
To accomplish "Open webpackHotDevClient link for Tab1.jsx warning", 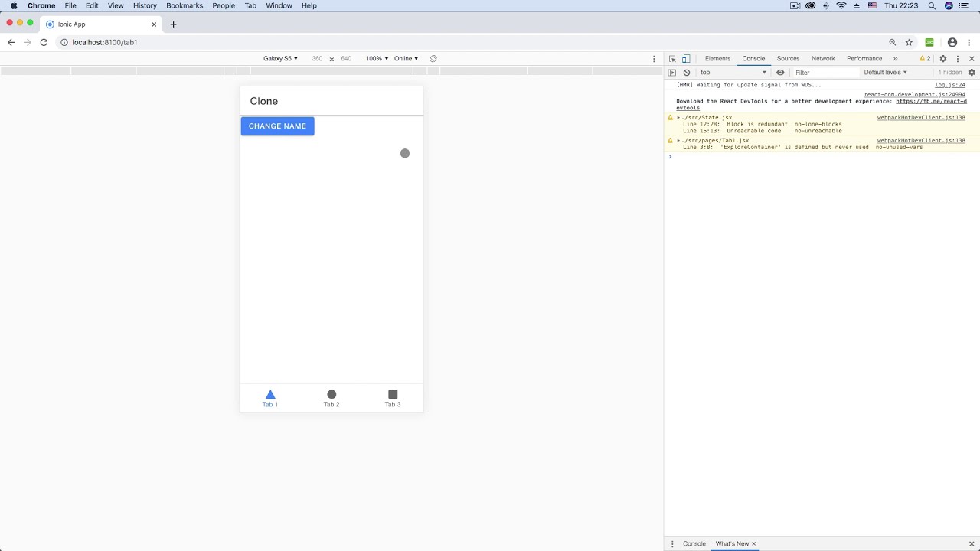I will (x=921, y=141).
